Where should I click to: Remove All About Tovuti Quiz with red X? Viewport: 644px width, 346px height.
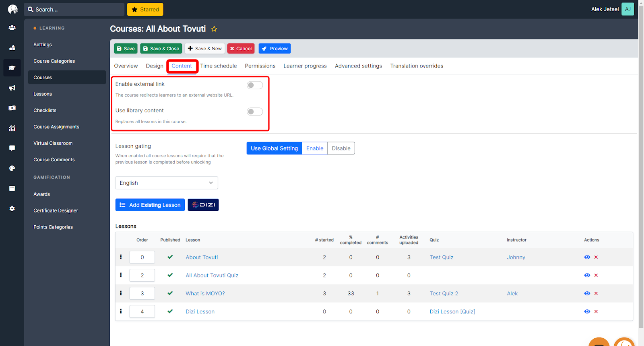596,275
